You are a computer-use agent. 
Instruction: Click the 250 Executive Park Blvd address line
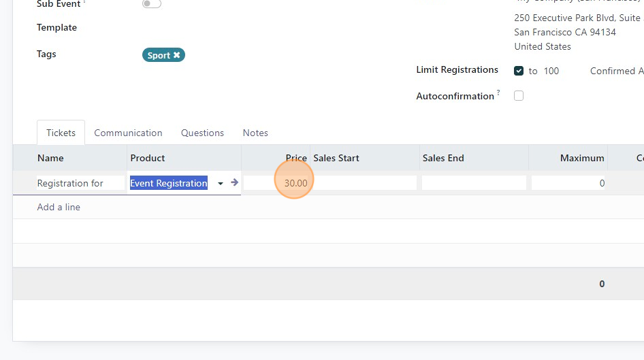[579, 18]
